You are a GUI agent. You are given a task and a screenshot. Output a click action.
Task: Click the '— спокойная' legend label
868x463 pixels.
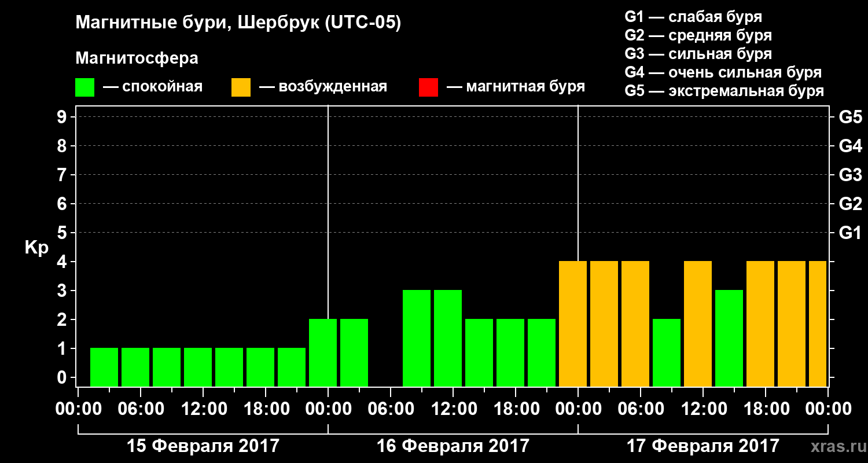(153, 87)
